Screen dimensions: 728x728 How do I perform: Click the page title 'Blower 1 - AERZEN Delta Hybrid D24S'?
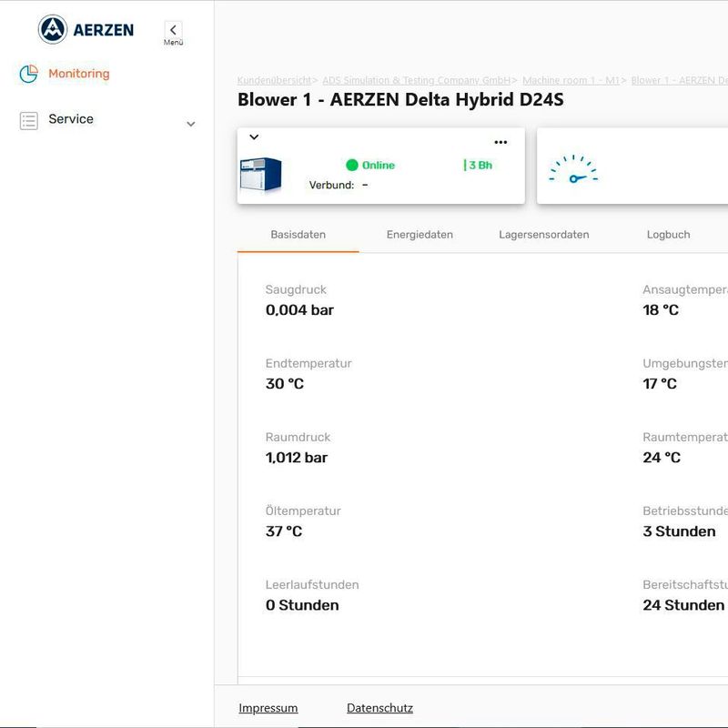click(x=400, y=99)
